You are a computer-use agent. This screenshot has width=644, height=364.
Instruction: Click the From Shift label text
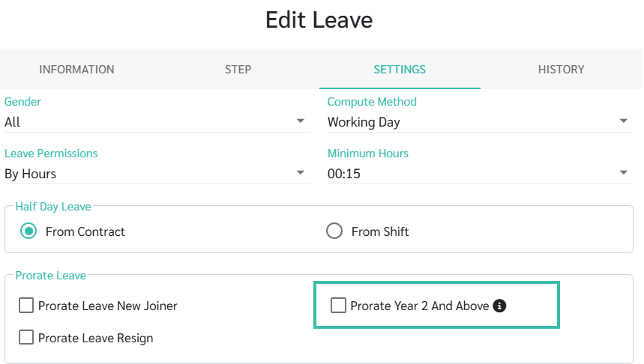(380, 231)
